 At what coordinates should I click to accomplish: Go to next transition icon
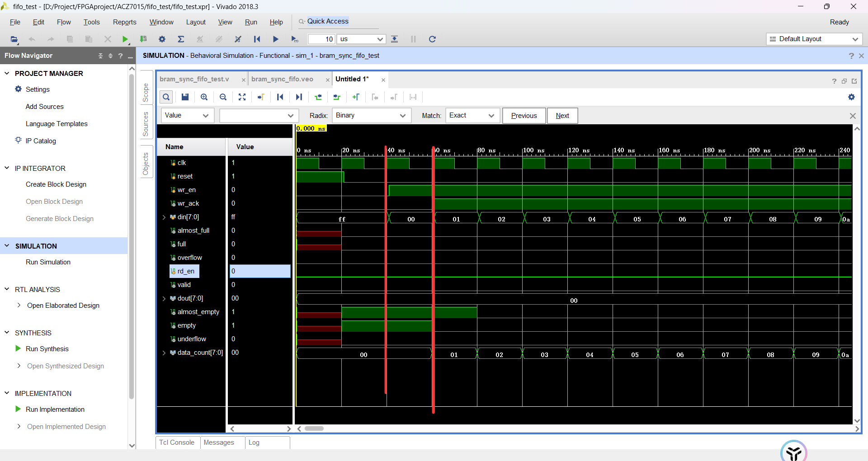tap(337, 97)
